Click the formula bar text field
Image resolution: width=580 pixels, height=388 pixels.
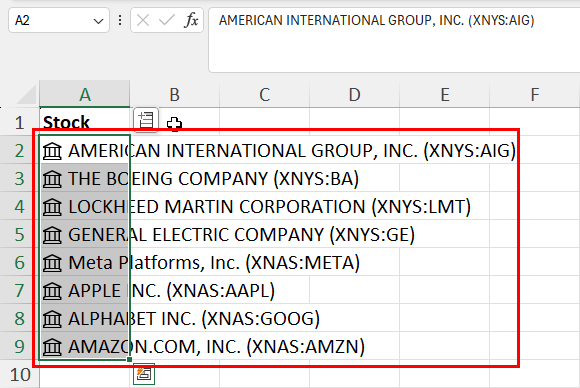pyautogui.click(x=394, y=40)
